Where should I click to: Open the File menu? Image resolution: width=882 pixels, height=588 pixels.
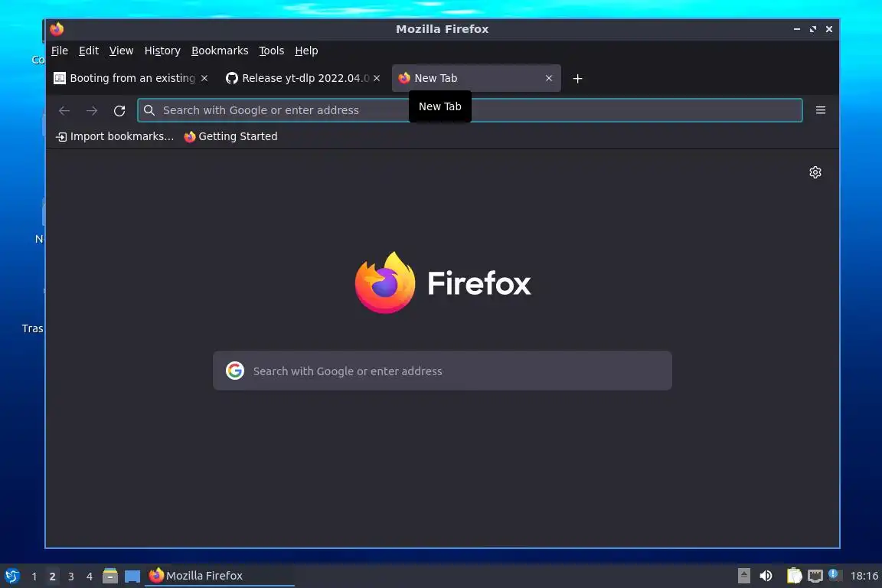(60, 51)
